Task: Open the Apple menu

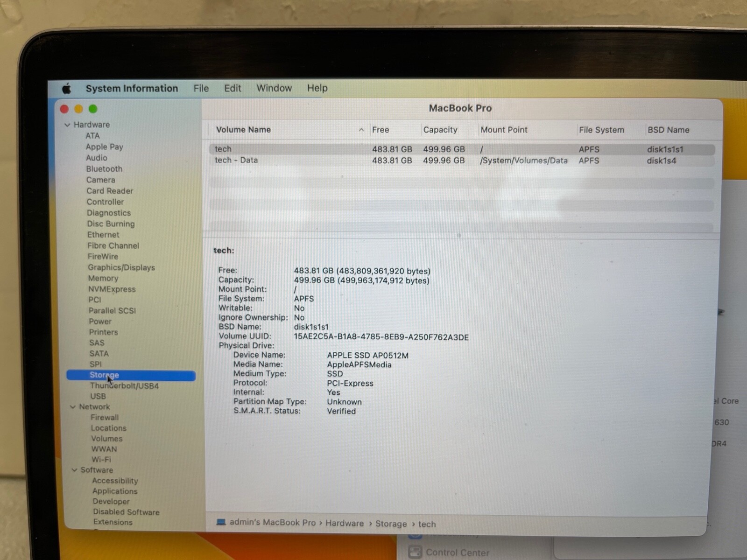Action: [67, 88]
